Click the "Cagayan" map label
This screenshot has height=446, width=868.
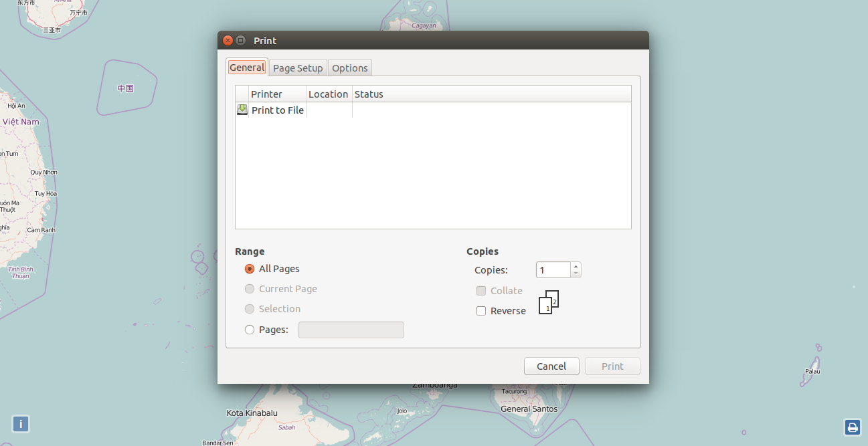[x=424, y=25]
